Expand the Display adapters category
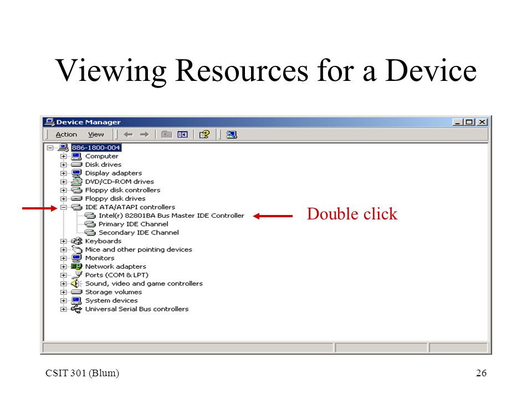This screenshot has height=399, width=532. click(63, 173)
